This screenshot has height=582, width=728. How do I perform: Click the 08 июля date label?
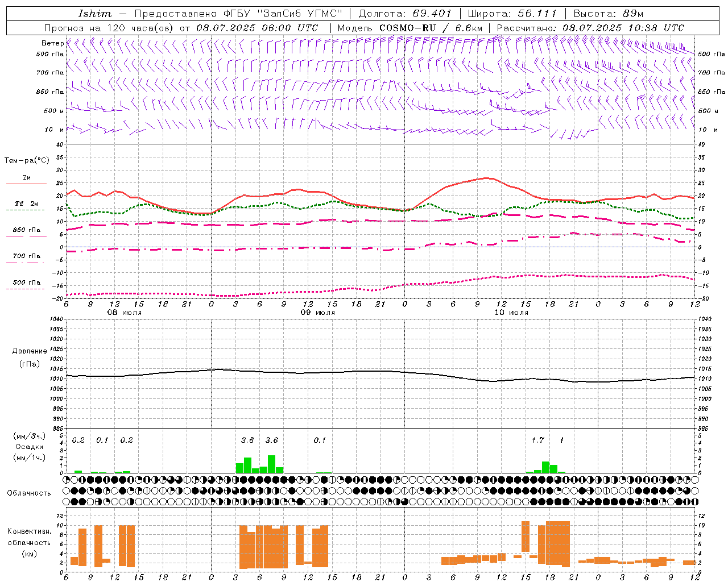click(x=125, y=313)
